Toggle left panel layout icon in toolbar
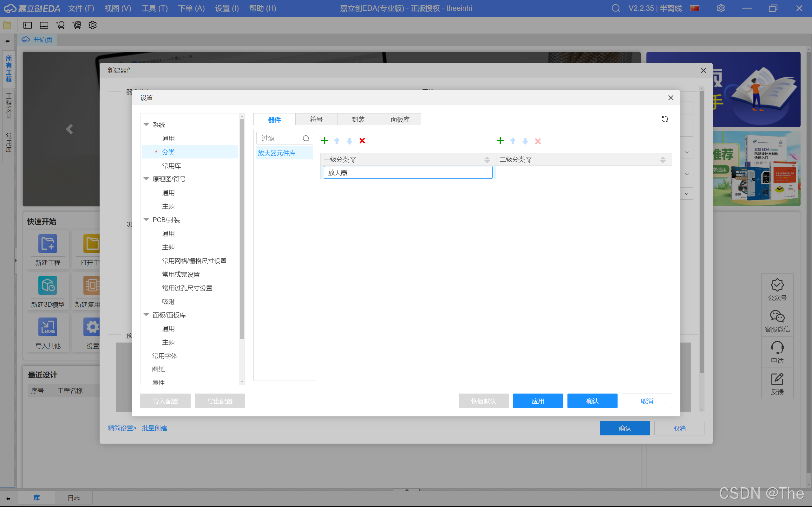812x507 pixels. point(28,25)
